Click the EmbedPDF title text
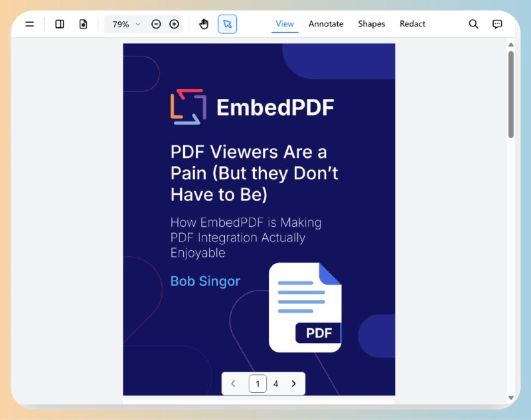Image resolution: width=531 pixels, height=420 pixels. (275, 107)
